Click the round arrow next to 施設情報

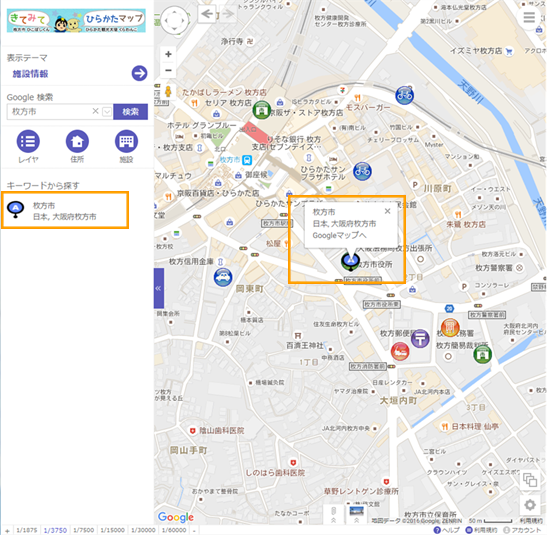[139, 73]
